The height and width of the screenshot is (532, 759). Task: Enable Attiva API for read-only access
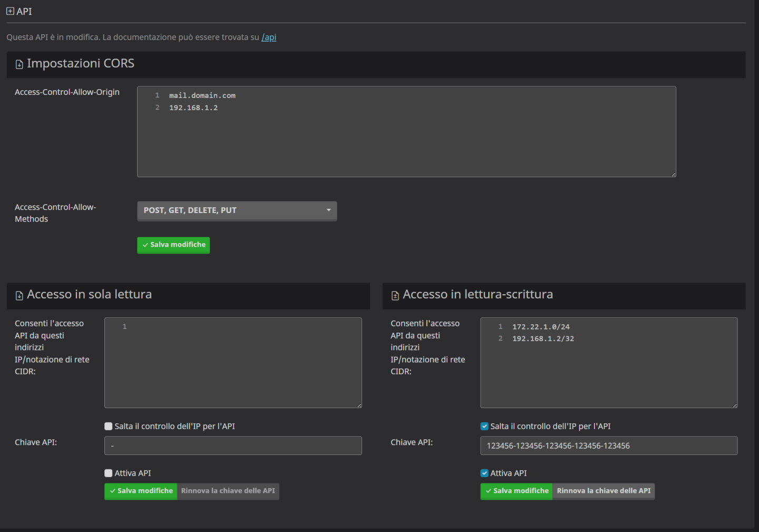click(109, 473)
